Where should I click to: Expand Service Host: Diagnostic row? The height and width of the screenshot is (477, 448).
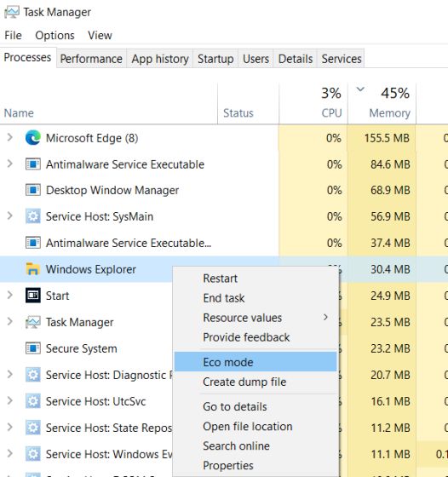[9, 375]
